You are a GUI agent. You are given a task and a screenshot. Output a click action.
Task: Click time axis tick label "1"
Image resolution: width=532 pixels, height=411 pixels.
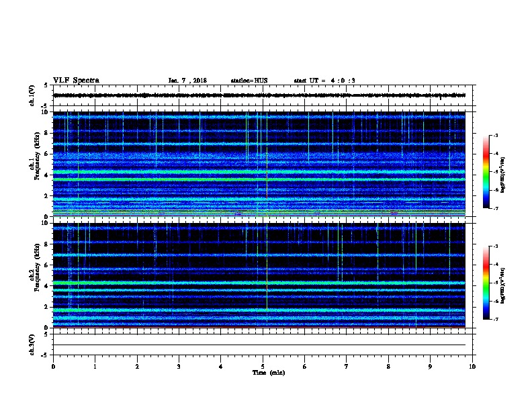coord(95,367)
